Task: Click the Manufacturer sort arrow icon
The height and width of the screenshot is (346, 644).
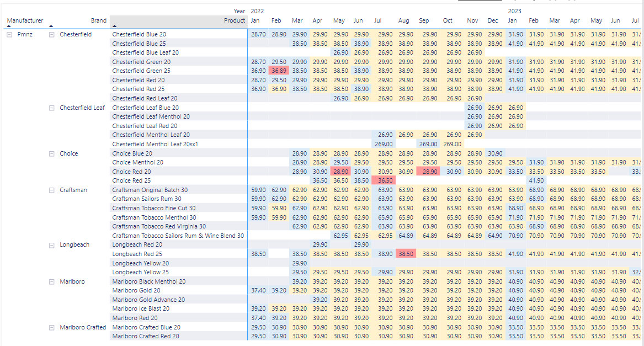Action: click(9, 26)
